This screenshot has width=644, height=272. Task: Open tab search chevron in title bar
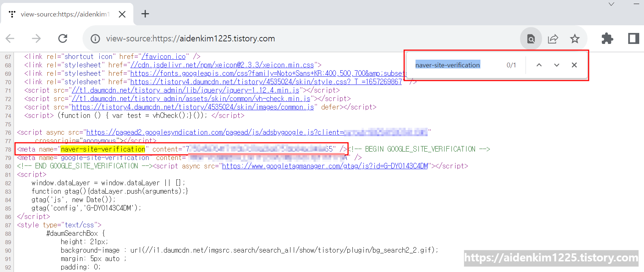[x=611, y=4]
